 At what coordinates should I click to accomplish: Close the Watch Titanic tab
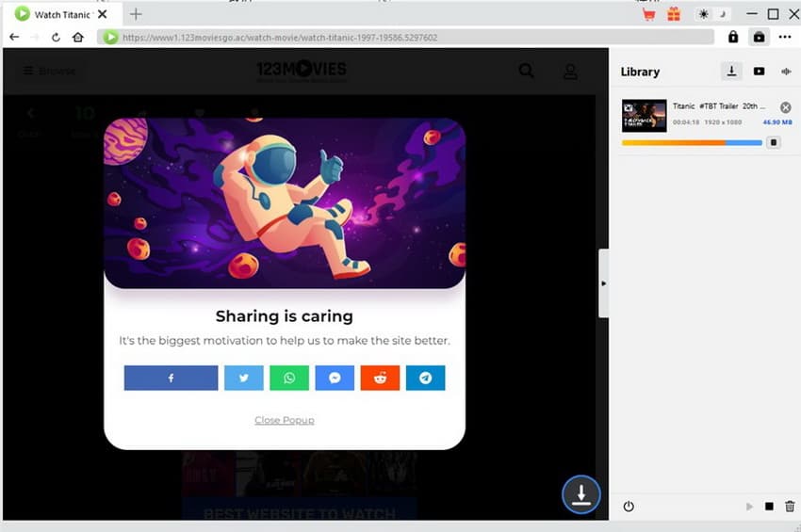(102, 14)
